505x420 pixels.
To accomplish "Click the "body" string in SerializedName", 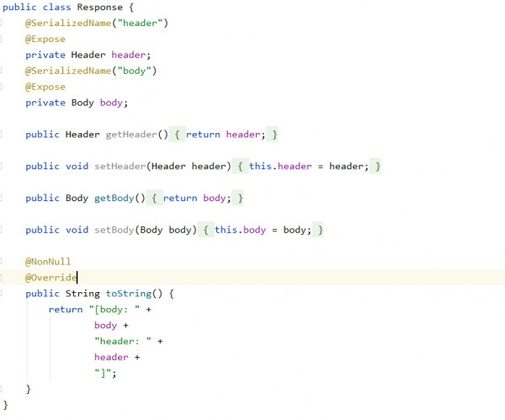I will 134,71.
